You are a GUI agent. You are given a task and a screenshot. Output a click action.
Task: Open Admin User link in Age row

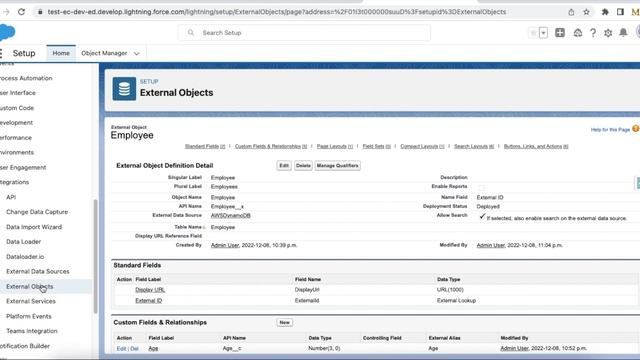tap(514, 349)
